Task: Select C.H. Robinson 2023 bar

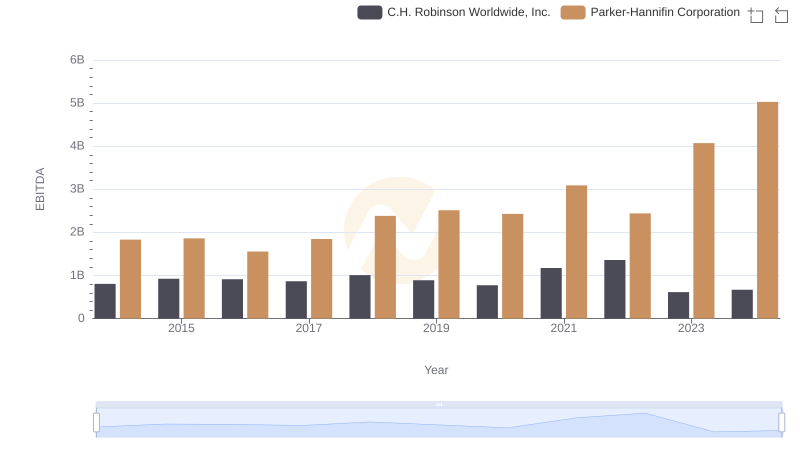Action: click(x=679, y=305)
